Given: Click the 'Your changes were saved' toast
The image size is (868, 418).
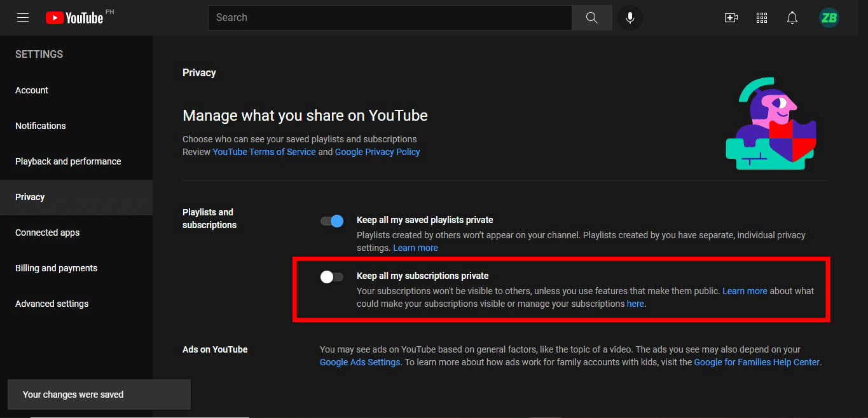Looking at the screenshot, I should coord(99,394).
